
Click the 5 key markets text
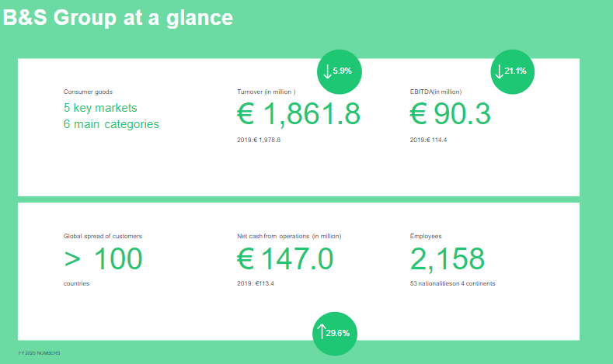coord(100,108)
